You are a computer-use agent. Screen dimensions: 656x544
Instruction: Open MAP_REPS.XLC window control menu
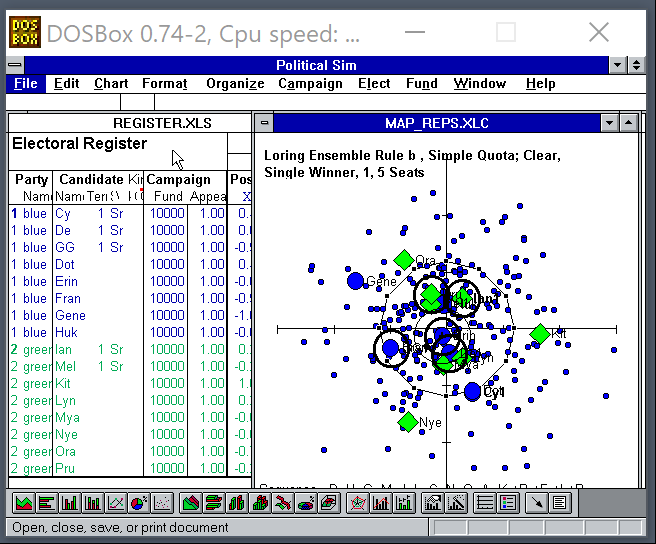(264, 123)
